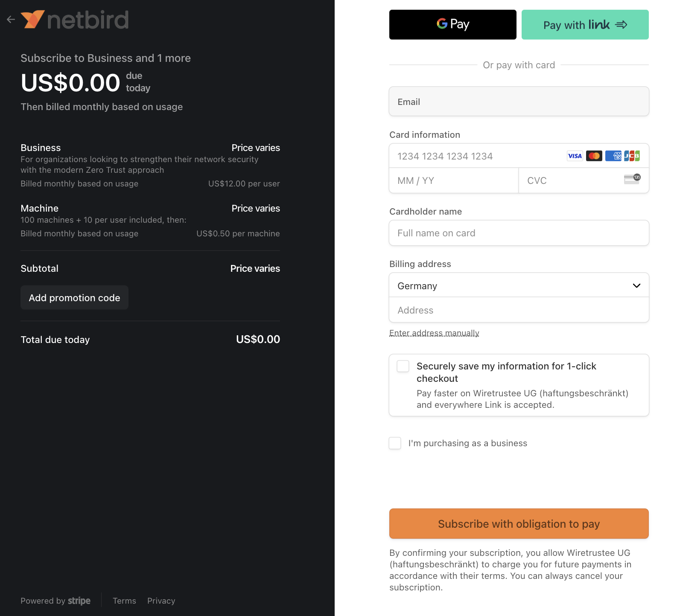Open the Terms page

124,601
